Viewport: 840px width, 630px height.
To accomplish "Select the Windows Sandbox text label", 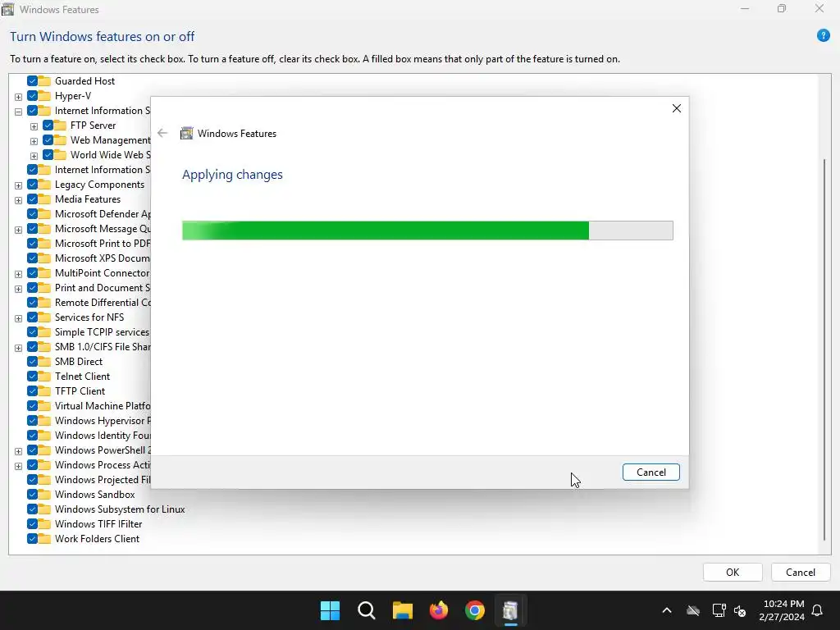I will point(95,495).
